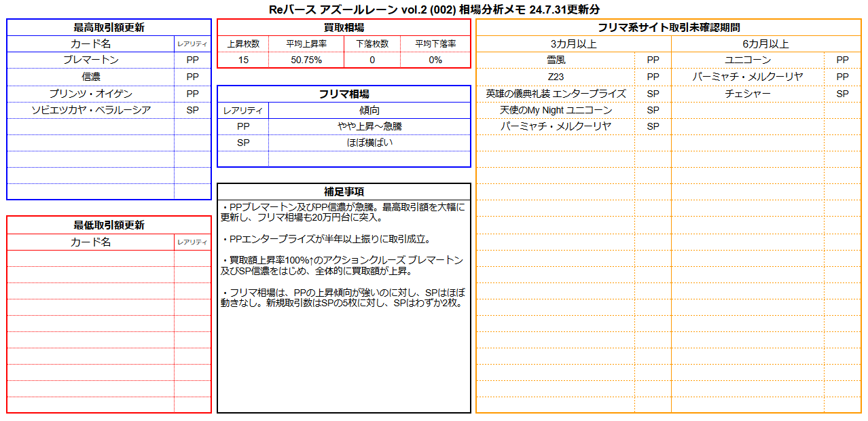
Task: Click the ソビエツカヤ・ベラルーシア cell
Action: point(90,110)
